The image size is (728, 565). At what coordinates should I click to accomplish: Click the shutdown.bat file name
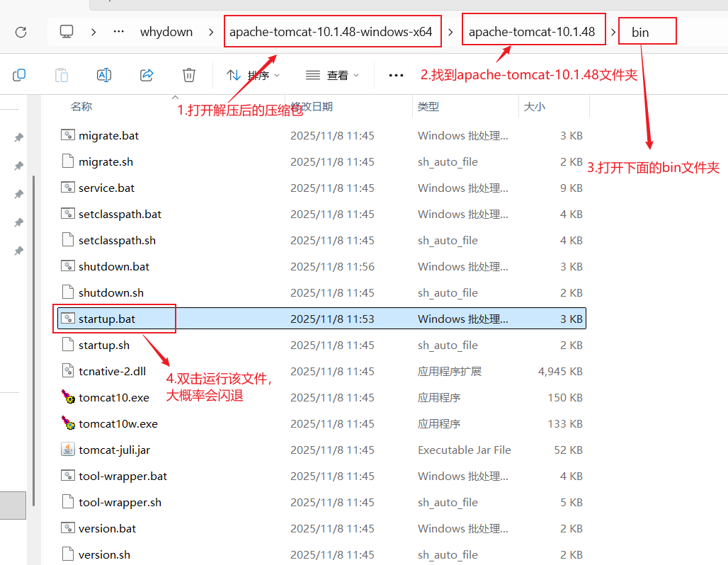(114, 266)
